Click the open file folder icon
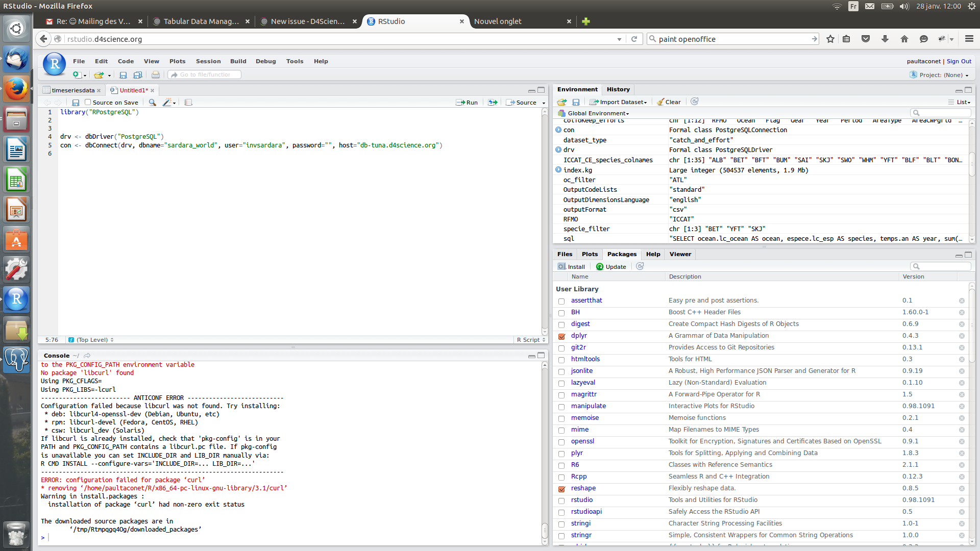The width and height of the screenshot is (980, 551). click(99, 75)
